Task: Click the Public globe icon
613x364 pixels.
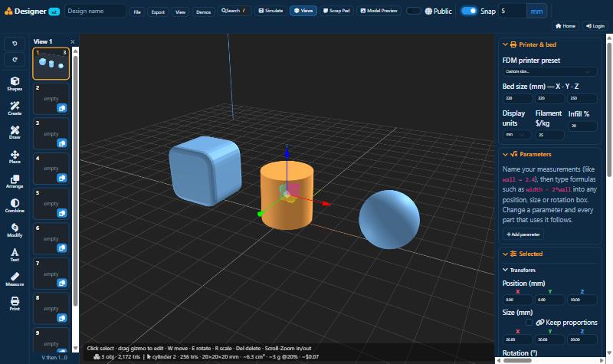Action: (428, 11)
